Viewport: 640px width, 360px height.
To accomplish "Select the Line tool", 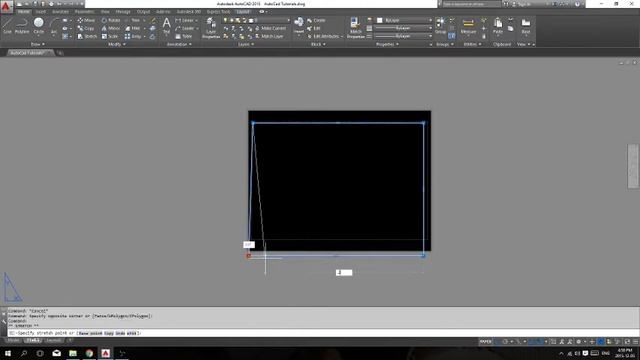I will [x=7, y=25].
